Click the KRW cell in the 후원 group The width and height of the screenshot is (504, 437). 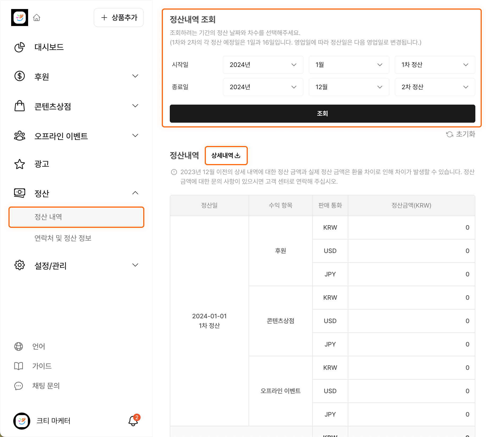pyautogui.click(x=330, y=228)
